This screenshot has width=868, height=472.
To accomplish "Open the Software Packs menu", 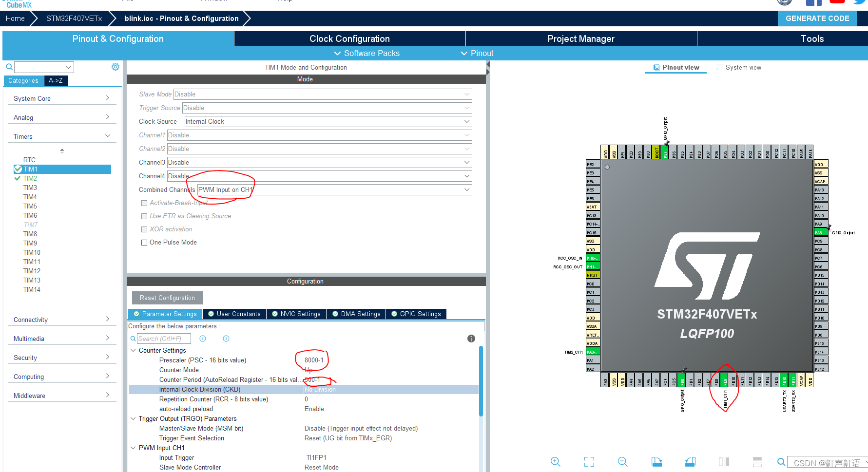I will click(366, 53).
